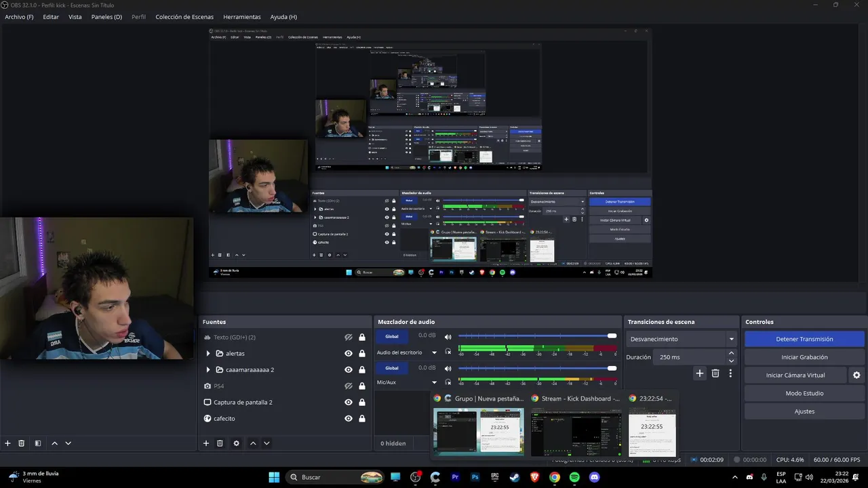Open Discord from the taskbar
This screenshot has height=488, width=868.
click(x=595, y=477)
